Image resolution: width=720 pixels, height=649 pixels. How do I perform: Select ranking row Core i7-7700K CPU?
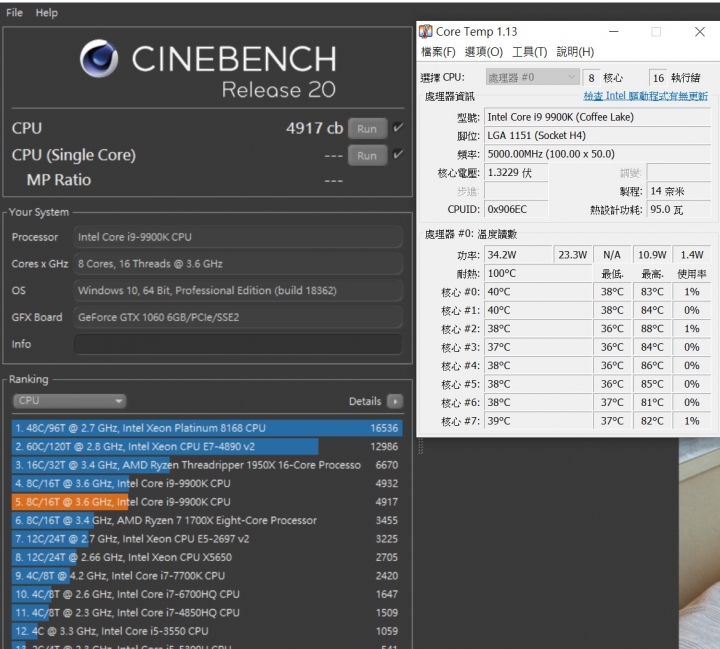coord(207,576)
